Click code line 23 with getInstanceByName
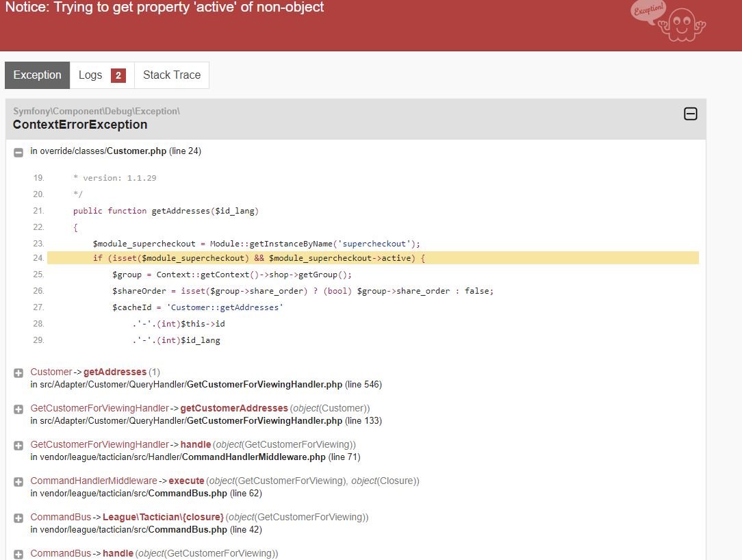 (257, 244)
